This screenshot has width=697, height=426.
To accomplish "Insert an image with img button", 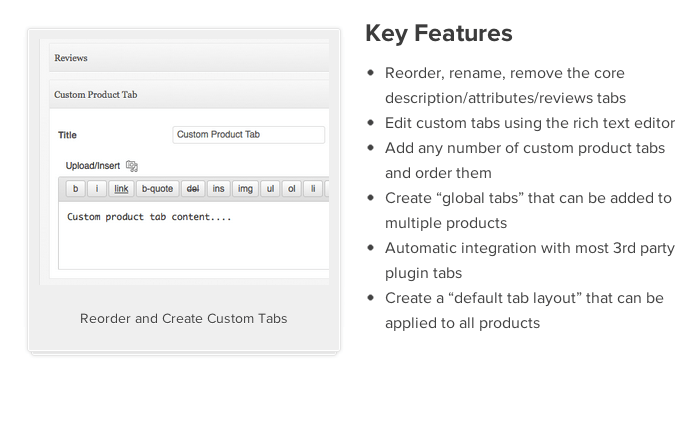I will pos(245,188).
